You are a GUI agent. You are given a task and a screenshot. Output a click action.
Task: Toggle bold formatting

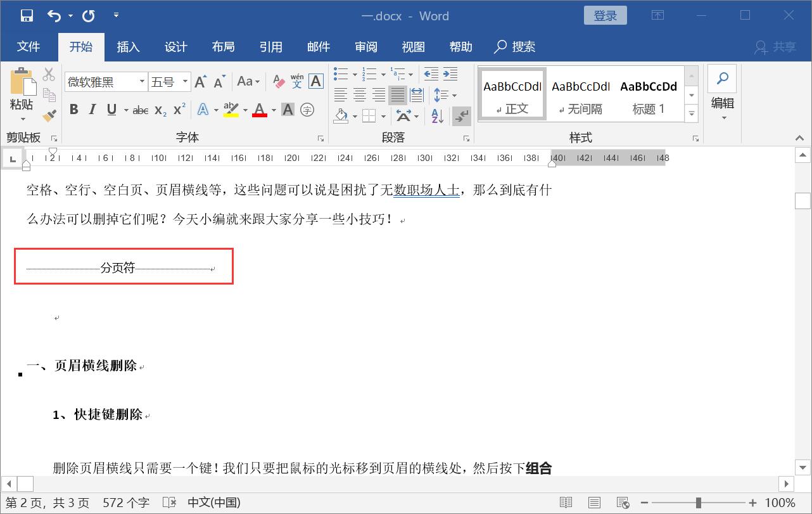pyautogui.click(x=73, y=109)
